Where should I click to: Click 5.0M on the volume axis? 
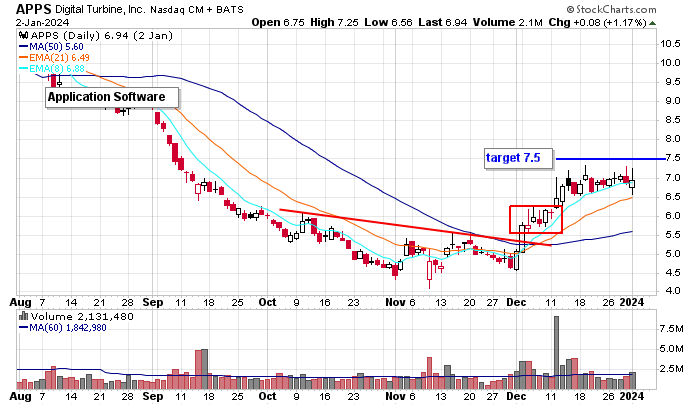671,349
